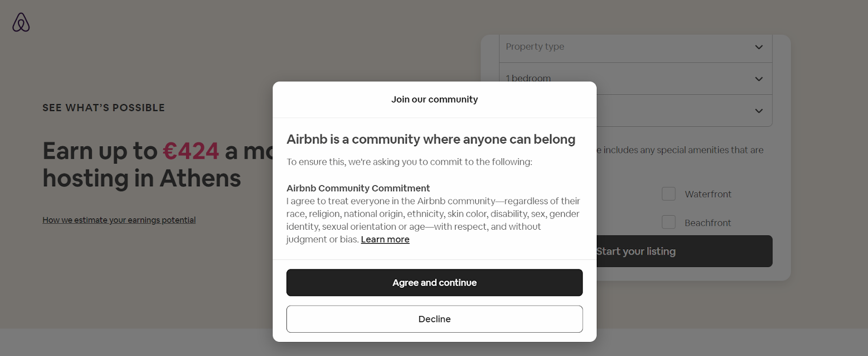Click the Airbnb logo in the top corner

pyautogui.click(x=21, y=22)
